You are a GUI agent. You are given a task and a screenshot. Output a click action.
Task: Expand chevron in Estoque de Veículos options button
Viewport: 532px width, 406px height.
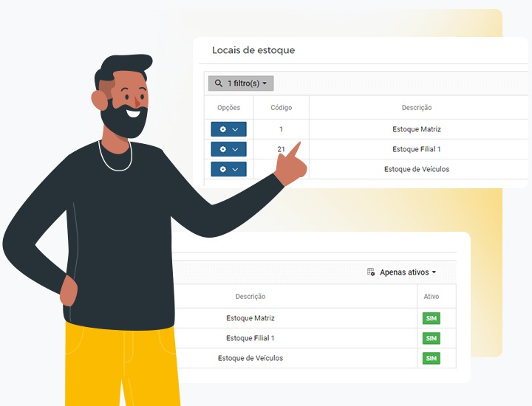click(235, 170)
